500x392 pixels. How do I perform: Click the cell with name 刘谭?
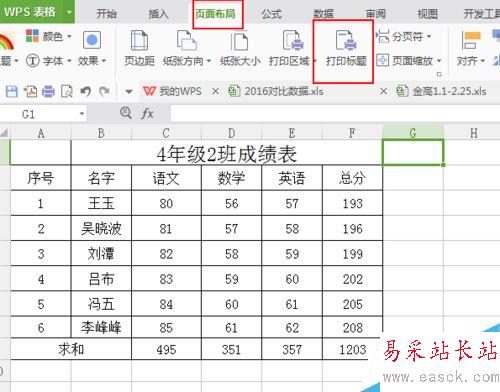click(x=101, y=254)
